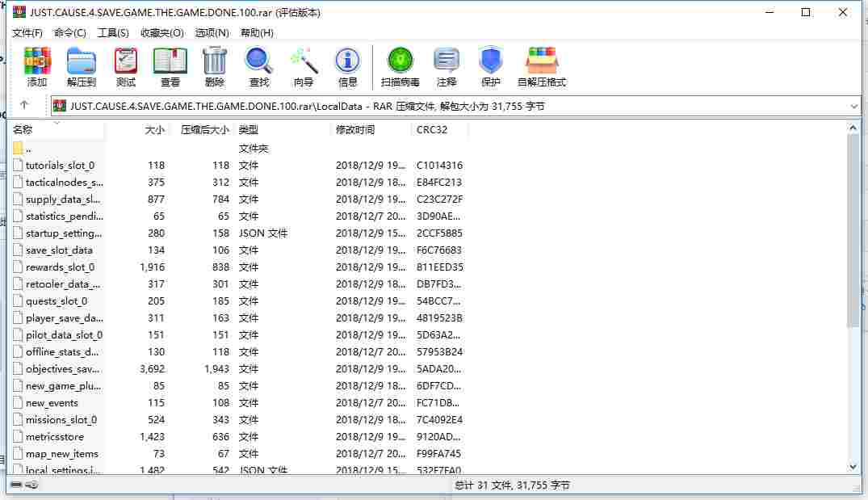
Task: Expand the address bar path dropdown
Action: coord(853,106)
